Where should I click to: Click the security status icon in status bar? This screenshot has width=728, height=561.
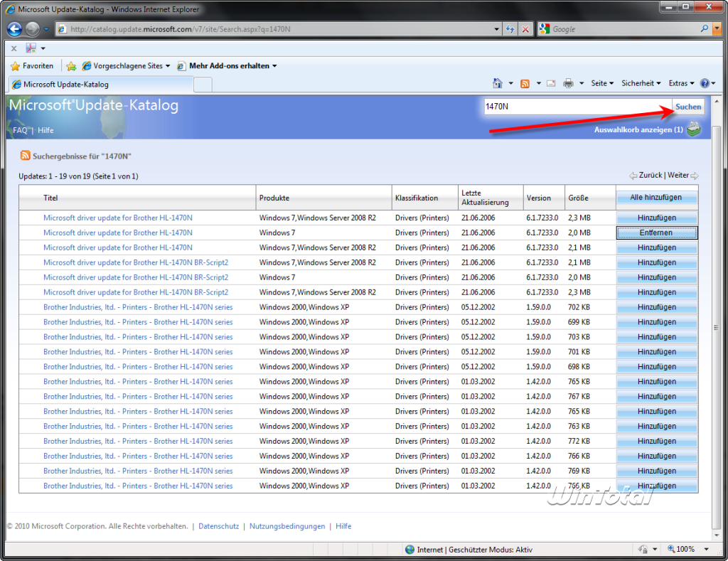click(x=643, y=550)
